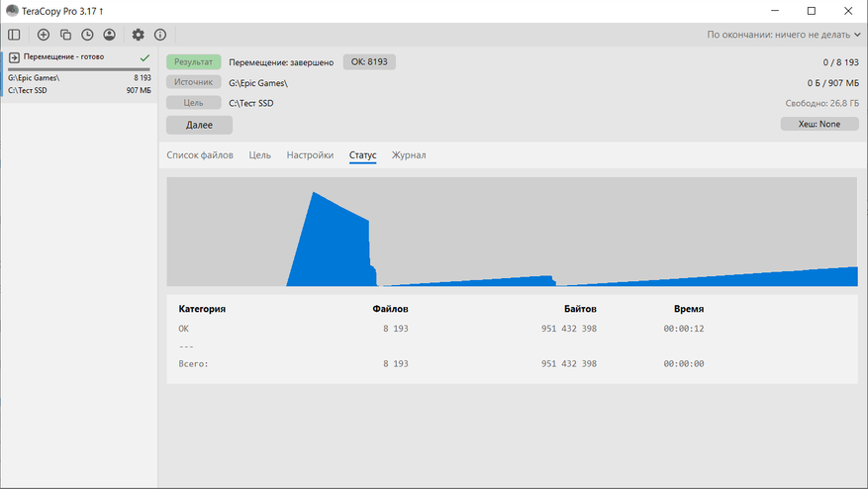Click the copy files toolbar icon
The height and width of the screenshot is (489, 868).
pyautogui.click(x=65, y=35)
